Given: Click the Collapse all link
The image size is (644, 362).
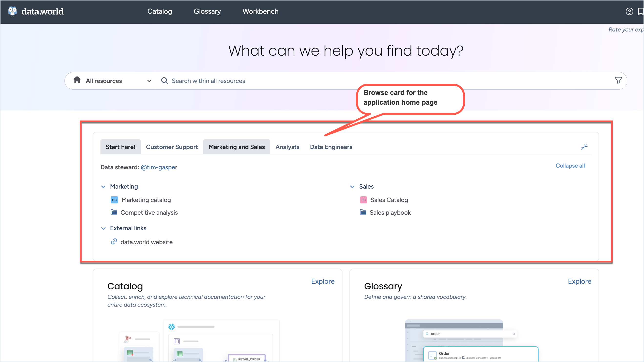Looking at the screenshot, I should (x=570, y=166).
